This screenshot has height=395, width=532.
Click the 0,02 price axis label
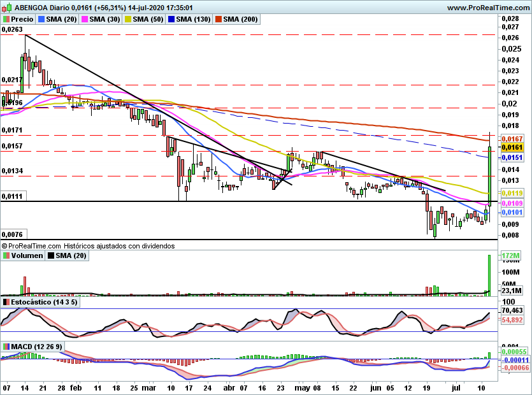pyautogui.click(x=510, y=104)
